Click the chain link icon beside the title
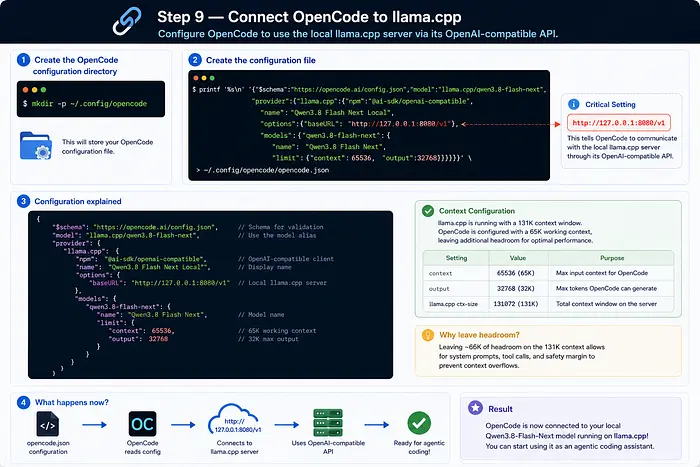Screen dimensions: 700x467 pos(127,21)
